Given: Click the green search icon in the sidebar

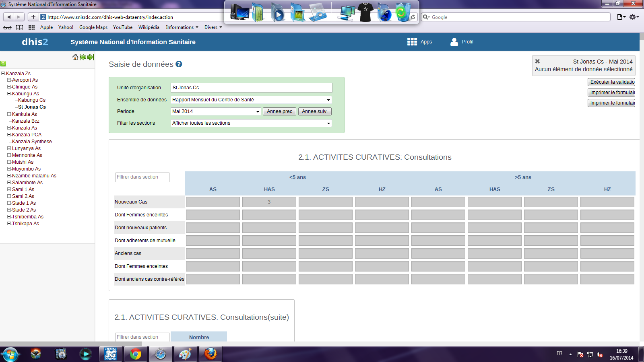Looking at the screenshot, I should click(3, 64).
